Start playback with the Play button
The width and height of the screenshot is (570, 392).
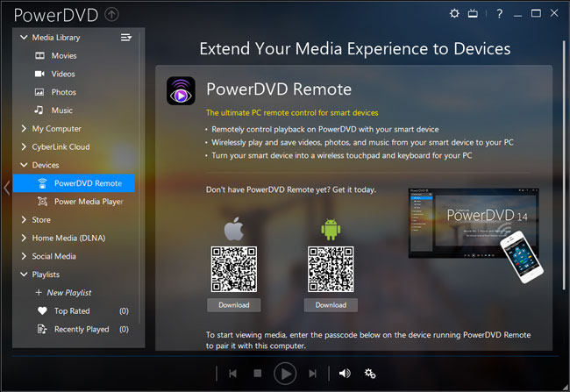pos(285,374)
